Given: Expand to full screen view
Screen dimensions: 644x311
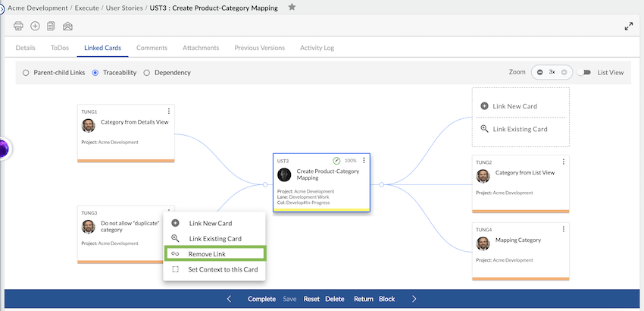Looking at the screenshot, I should click(628, 27).
